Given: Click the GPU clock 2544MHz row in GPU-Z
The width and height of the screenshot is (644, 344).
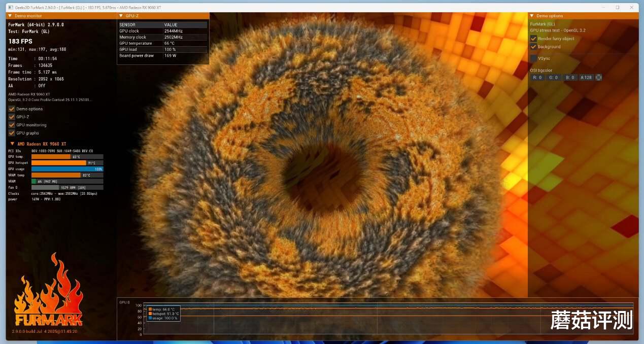Looking at the screenshot, I should (163, 31).
